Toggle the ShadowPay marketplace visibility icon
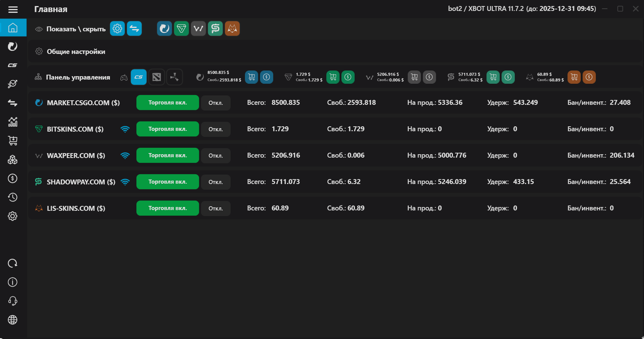 [x=215, y=29]
